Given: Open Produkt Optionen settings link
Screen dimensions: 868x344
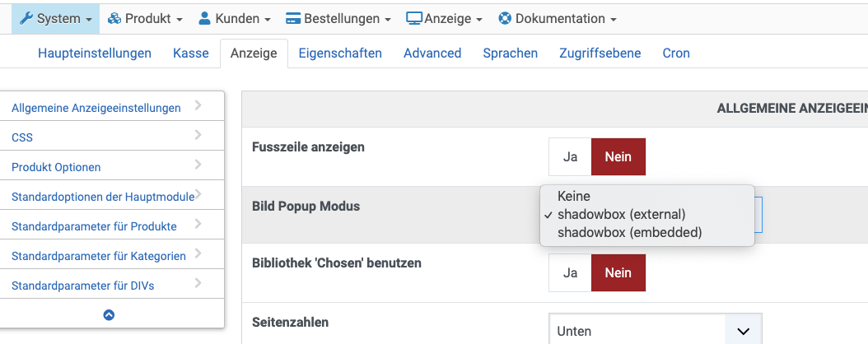Looking at the screenshot, I should point(56,167).
